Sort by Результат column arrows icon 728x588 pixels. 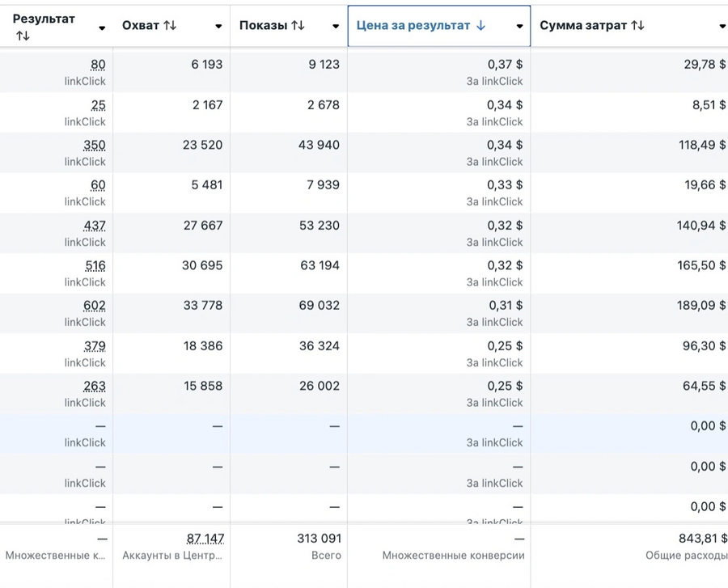pyautogui.click(x=23, y=36)
